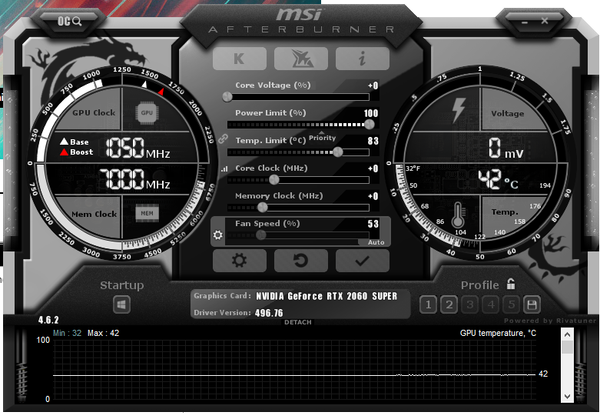The width and height of the screenshot is (600, 413).
Task: Adjust the Power Limit slider handle
Action: [369, 124]
